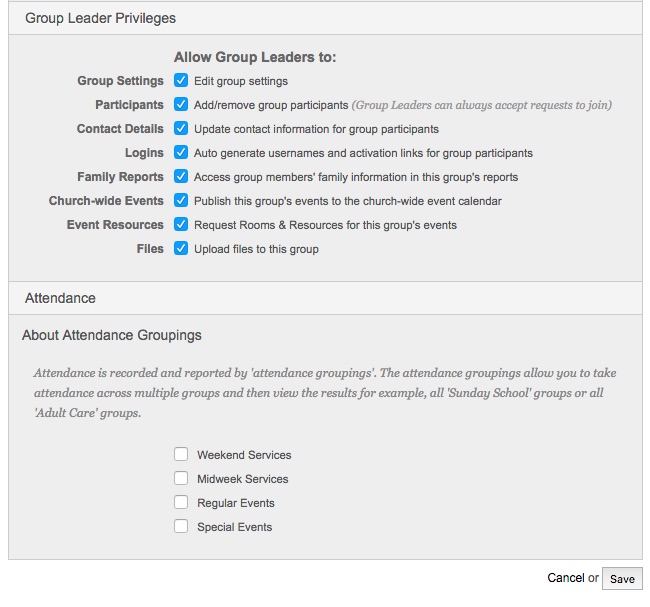Uncheck the Edit group settings checkbox

181,81
